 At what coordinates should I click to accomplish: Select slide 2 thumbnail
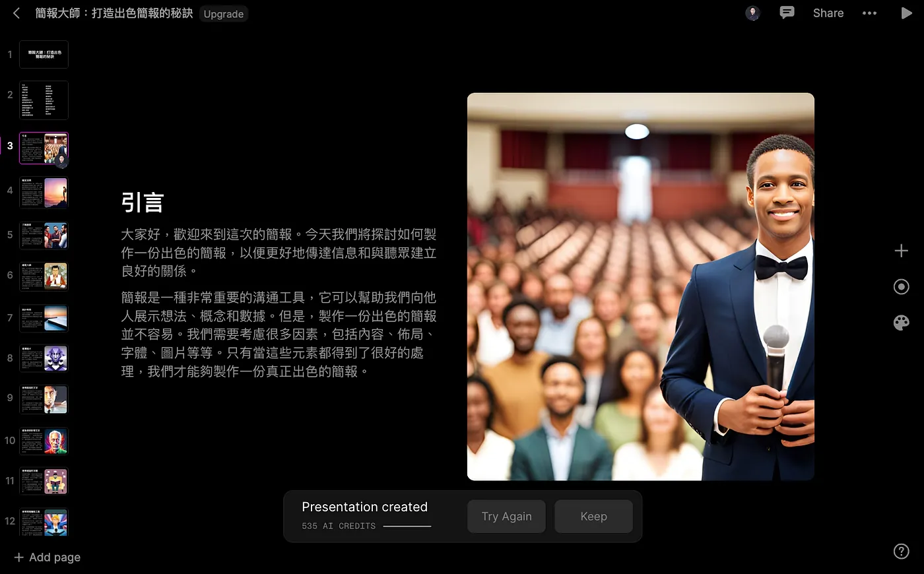[x=44, y=100]
